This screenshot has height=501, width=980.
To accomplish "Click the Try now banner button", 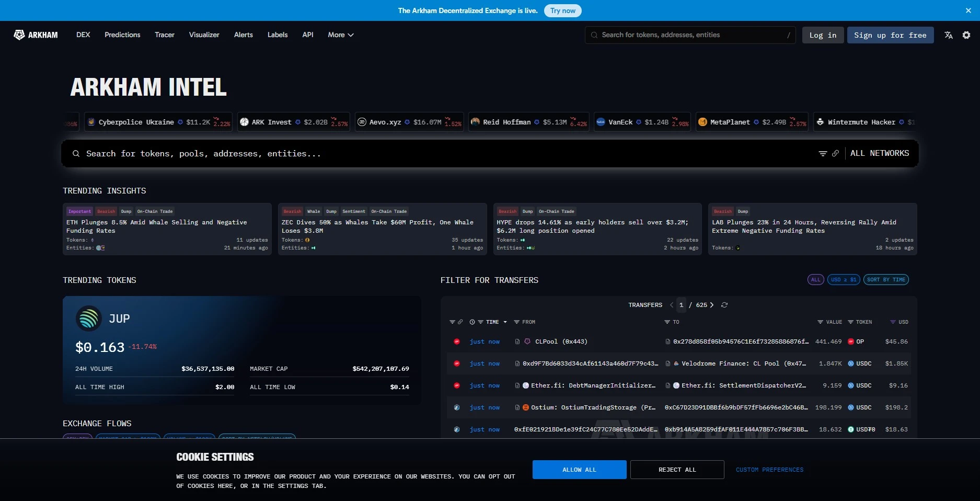I will 563,10.
